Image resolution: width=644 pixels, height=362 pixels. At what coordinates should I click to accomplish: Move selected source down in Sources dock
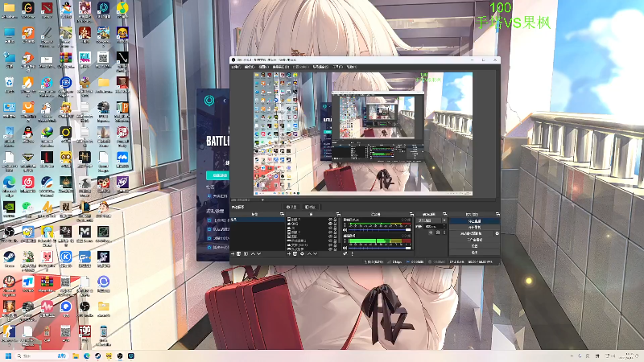coord(316,253)
